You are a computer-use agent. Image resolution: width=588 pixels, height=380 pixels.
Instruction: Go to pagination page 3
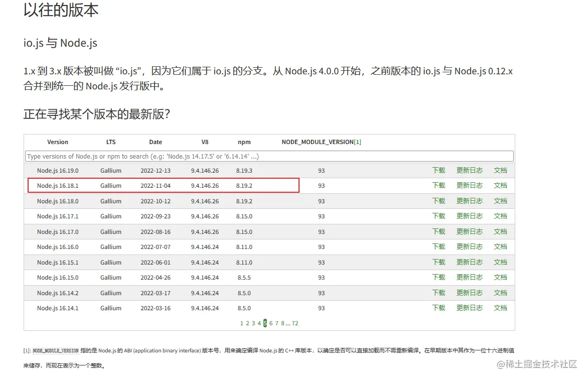pos(253,323)
